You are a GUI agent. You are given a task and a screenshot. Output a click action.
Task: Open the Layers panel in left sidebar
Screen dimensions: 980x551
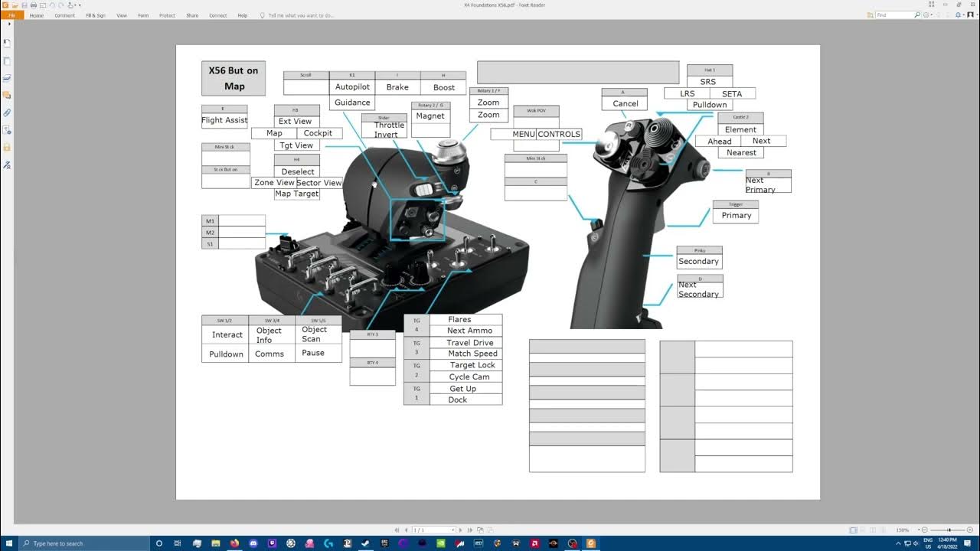(x=7, y=78)
